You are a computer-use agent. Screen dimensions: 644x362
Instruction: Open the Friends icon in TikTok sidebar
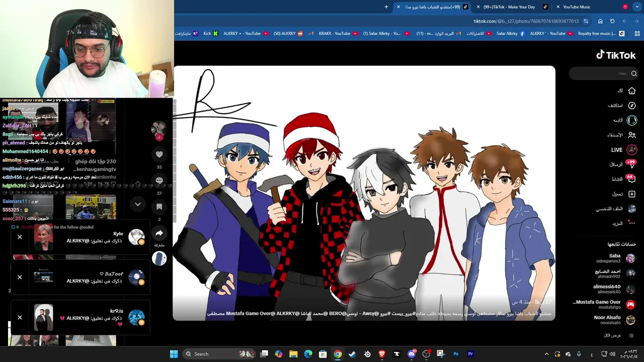(631, 135)
